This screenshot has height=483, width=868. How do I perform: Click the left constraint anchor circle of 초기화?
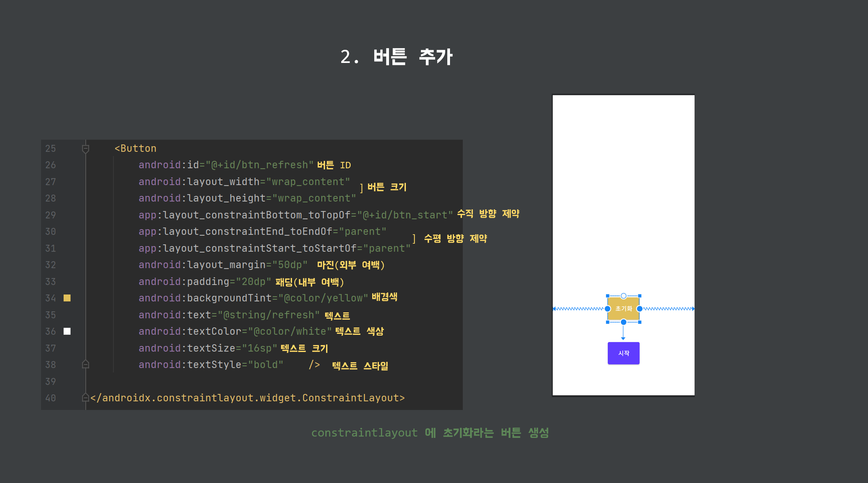[x=608, y=309]
